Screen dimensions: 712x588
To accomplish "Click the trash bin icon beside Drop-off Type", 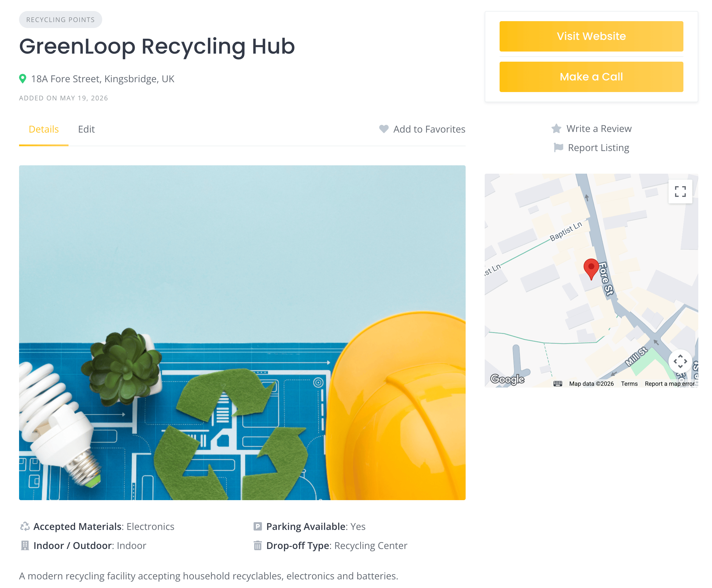I will click(257, 545).
